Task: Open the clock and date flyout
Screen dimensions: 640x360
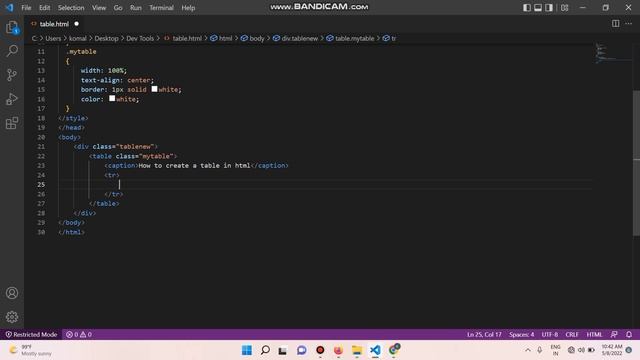Action: 612,350
